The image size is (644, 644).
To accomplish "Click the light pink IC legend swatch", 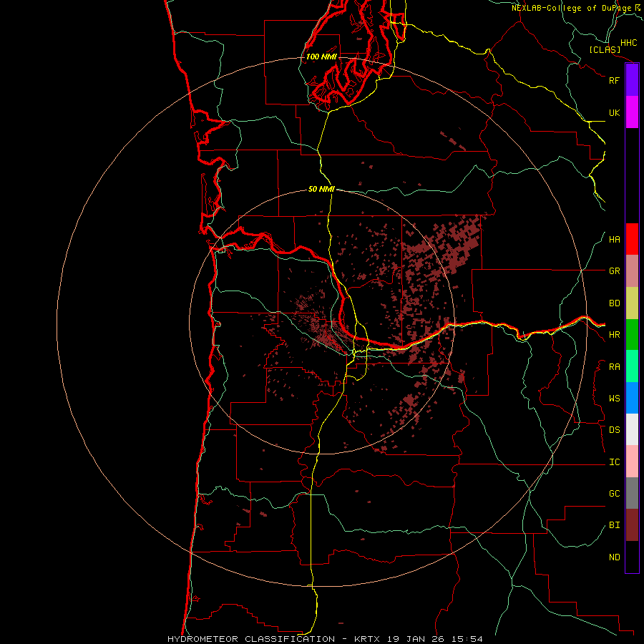I will click(x=632, y=462).
